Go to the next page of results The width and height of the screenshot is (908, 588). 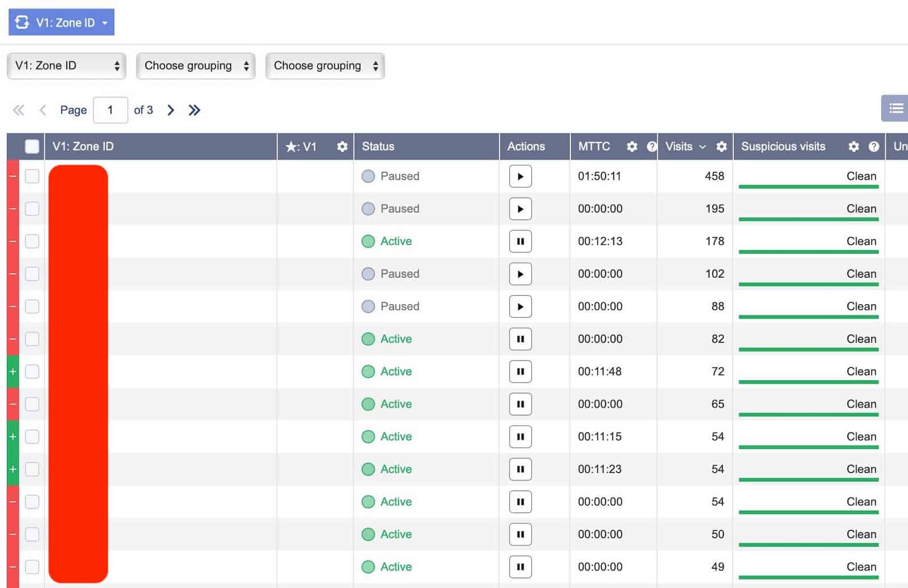170,110
